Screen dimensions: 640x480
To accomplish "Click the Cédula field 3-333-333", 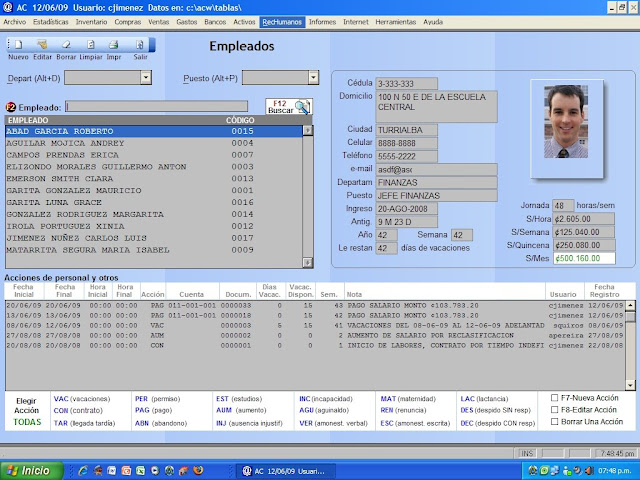I will (x=406, y=84).
